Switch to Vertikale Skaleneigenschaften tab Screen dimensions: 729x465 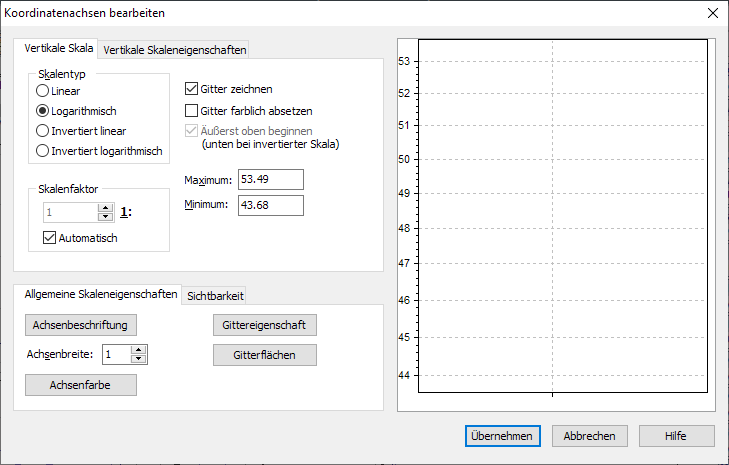coord(174,49)
